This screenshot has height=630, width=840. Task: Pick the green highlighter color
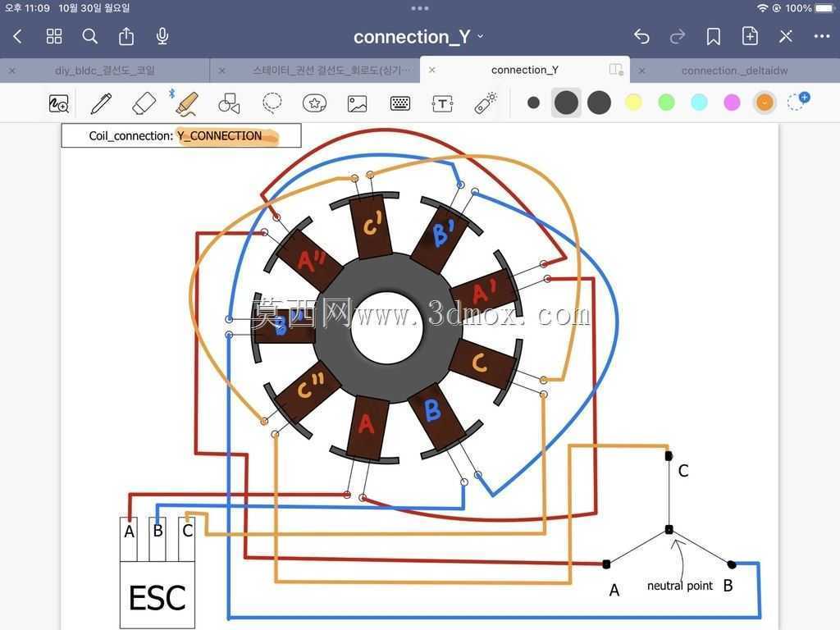point(666,103)
